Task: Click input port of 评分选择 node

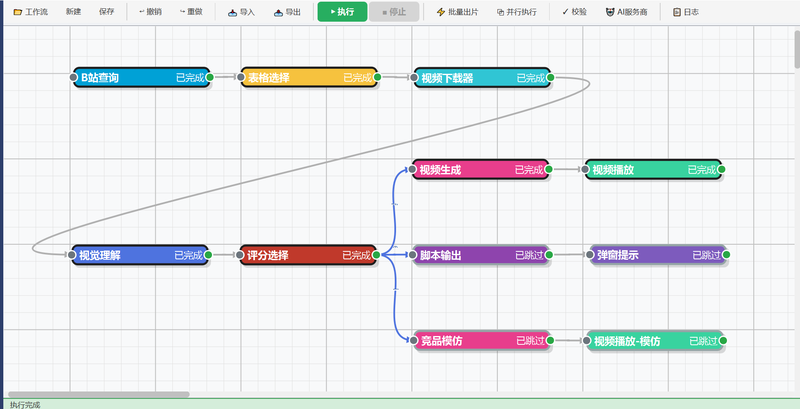Action: click(x=240, y=255)
